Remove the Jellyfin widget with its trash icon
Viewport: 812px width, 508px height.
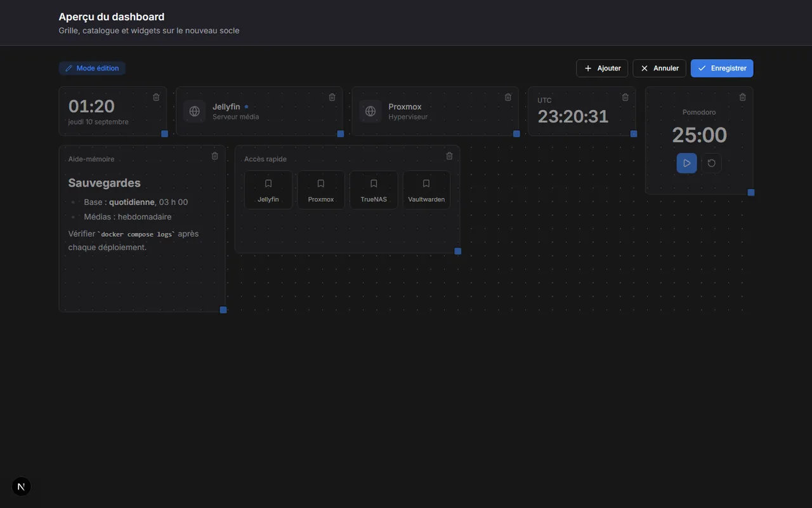pos(332,97)
